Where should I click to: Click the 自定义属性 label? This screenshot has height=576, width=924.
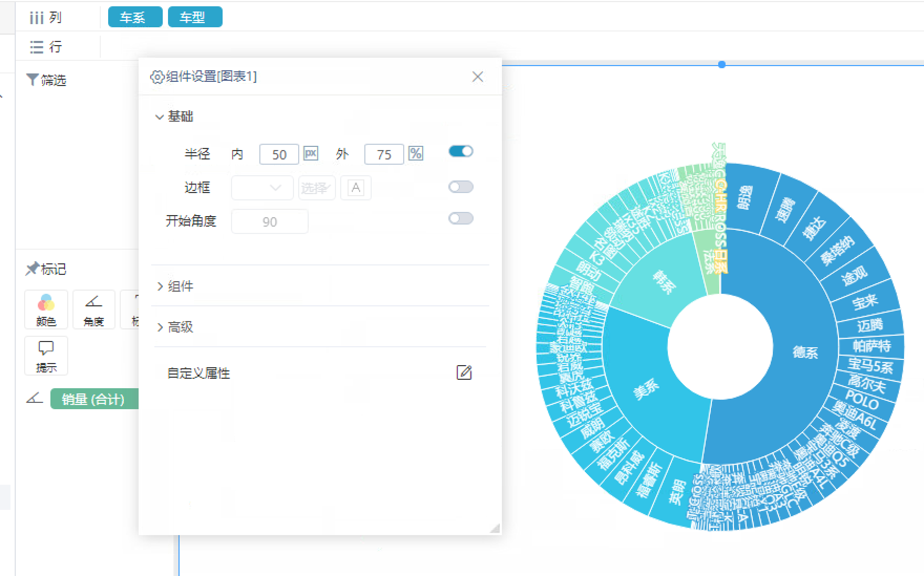click(x=198, y=373)
